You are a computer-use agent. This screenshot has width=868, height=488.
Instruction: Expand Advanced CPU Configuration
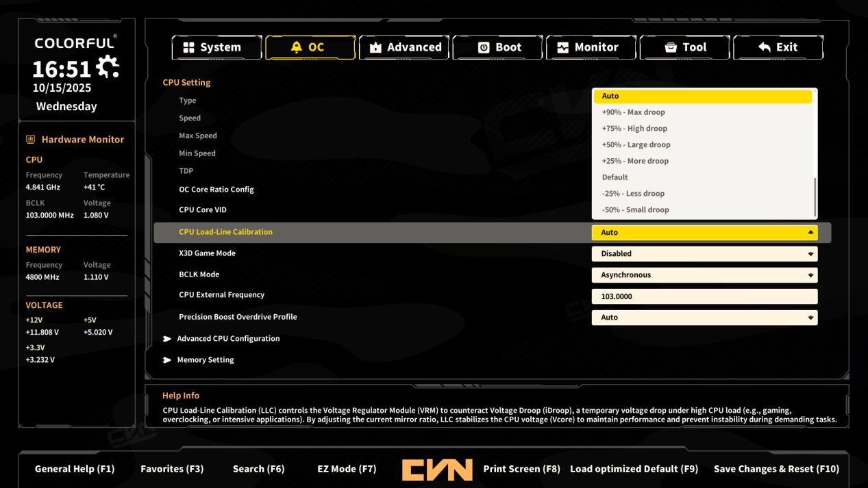tap(228, 339)
